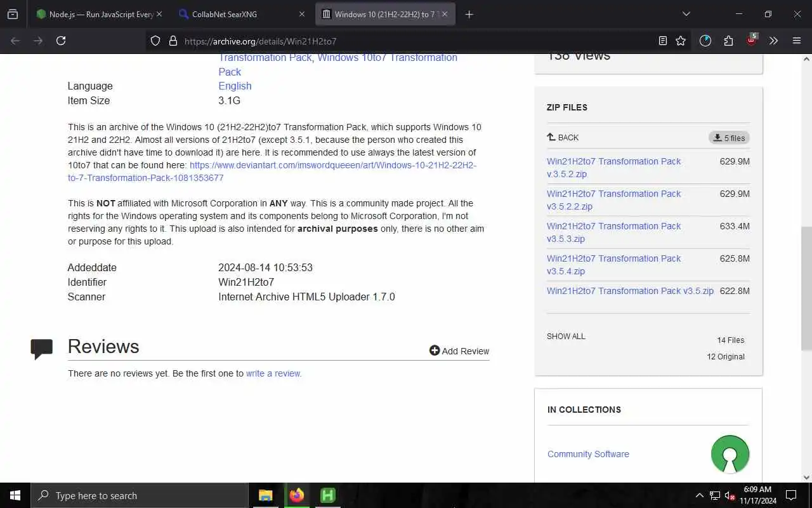Open File Explorer from the taskbar
Screen dimensions: 812x508
[266, 495]
